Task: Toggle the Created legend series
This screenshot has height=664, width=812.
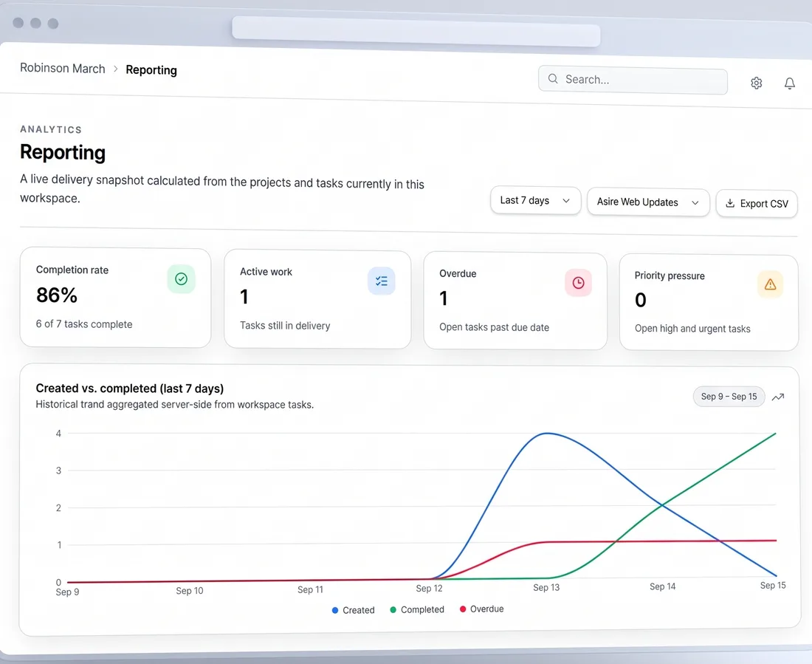Action: coord(353,610)
